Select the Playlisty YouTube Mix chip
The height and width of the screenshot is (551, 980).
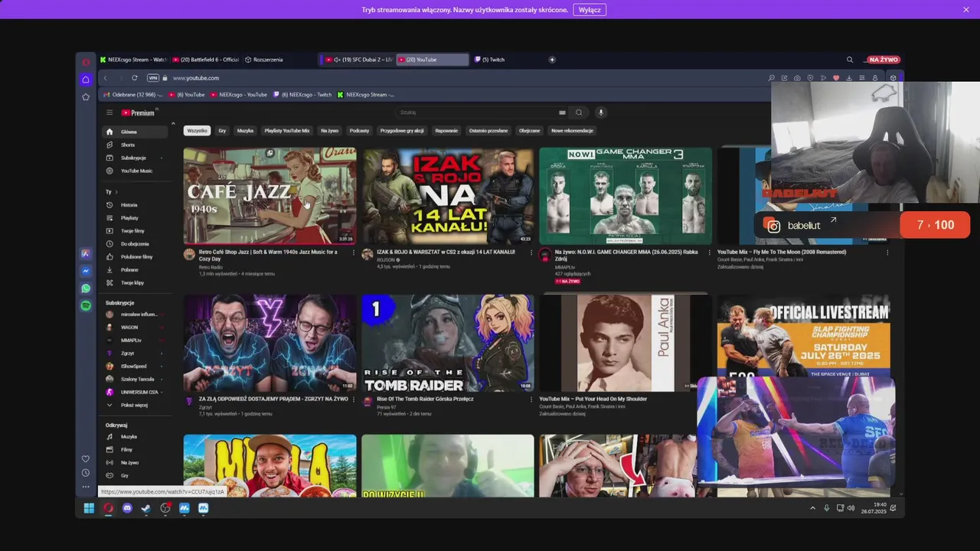[287, 131]
